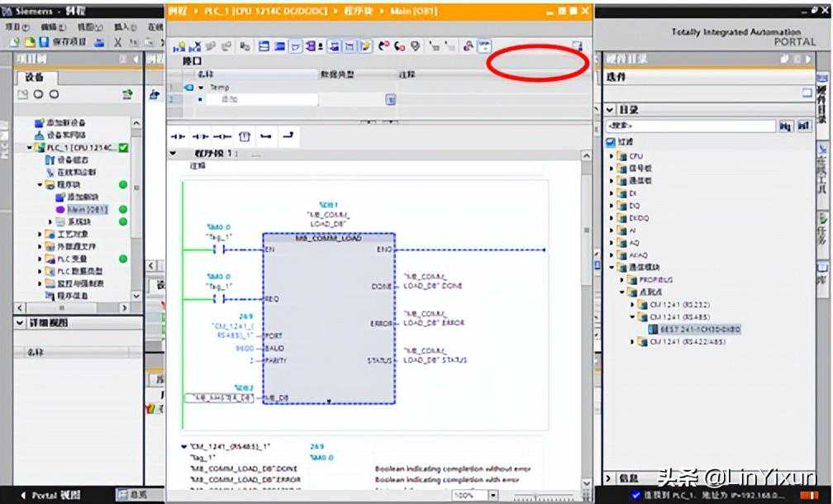Open the 项目 menu
This screenshot has height=504, width=833.
click(12, 27)
